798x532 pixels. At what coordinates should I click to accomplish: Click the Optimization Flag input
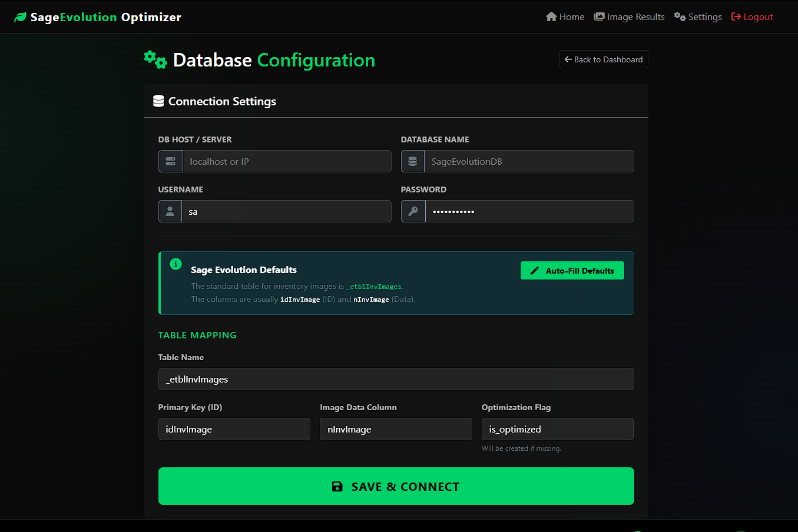tap(558, 429)
